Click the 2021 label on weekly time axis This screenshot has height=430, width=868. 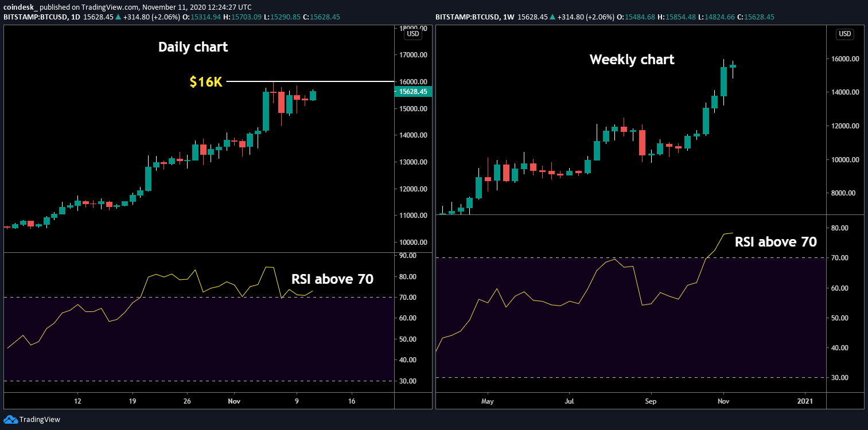[805, 401]
